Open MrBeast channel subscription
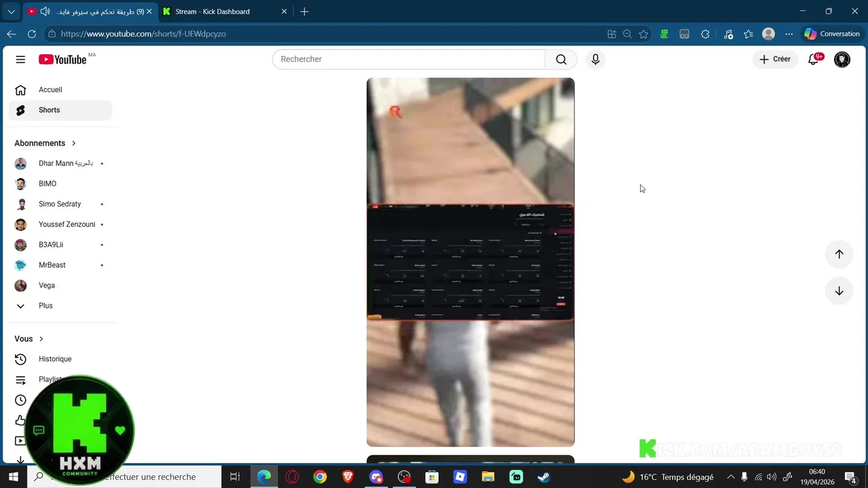The image size is (868, 488). click(x=60, y=265)
